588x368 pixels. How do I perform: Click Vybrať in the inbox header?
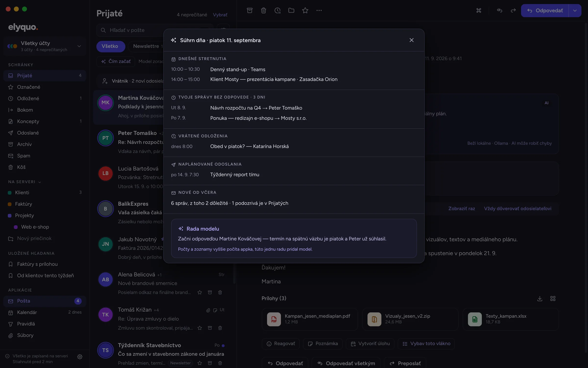[x=220, y=15]
